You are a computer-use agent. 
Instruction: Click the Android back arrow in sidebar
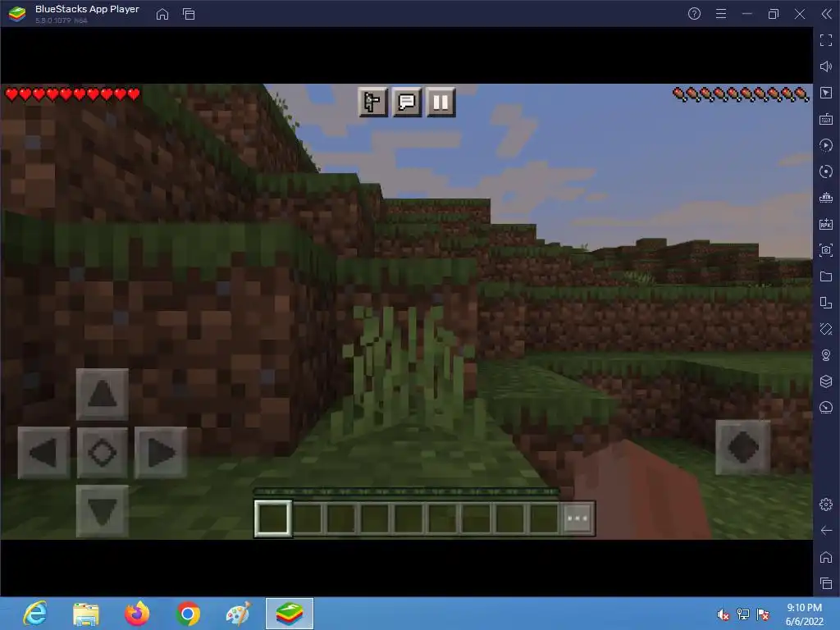[826, 531]
